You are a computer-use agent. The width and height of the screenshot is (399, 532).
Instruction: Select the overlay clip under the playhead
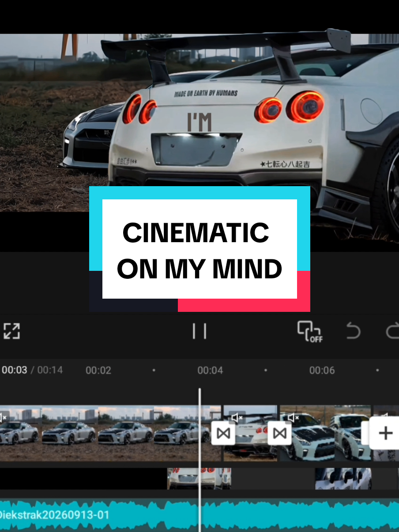point(199,479)
